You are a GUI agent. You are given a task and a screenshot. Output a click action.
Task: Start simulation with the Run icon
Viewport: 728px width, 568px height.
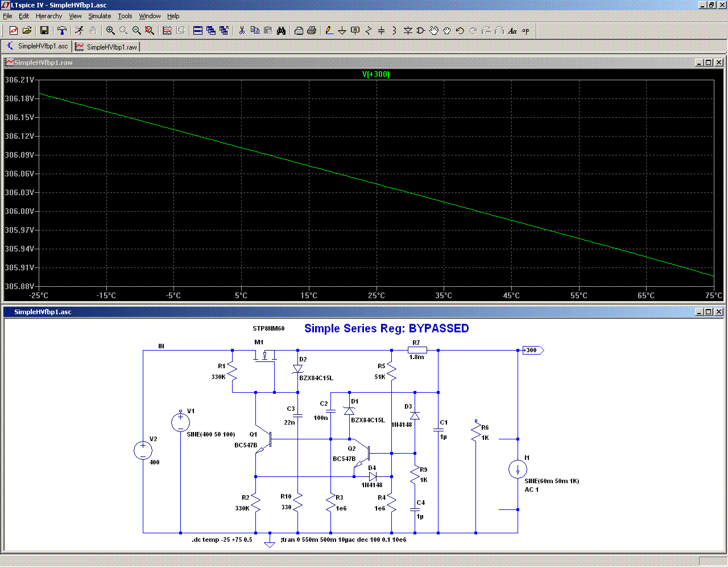[79, 31]
